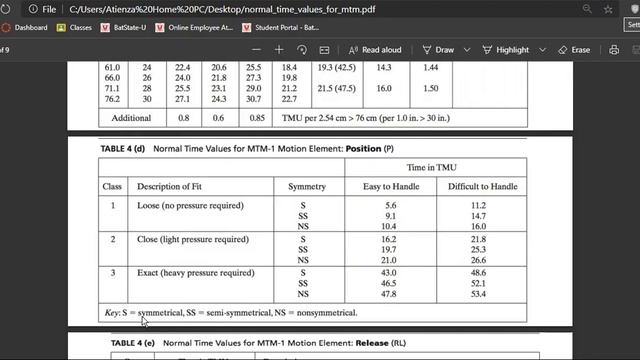
Task: Click 'TABLE 4 (e)' heading text
Action: pos(133,343)
